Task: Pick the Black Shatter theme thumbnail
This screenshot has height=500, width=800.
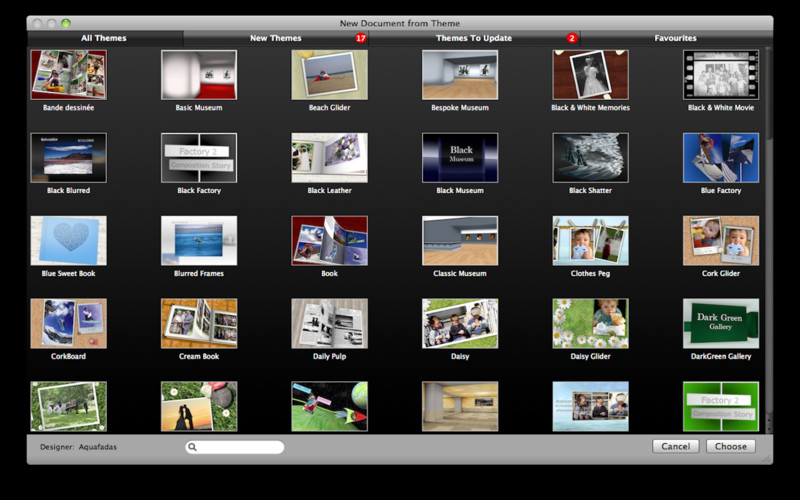Action: [590, 158]
